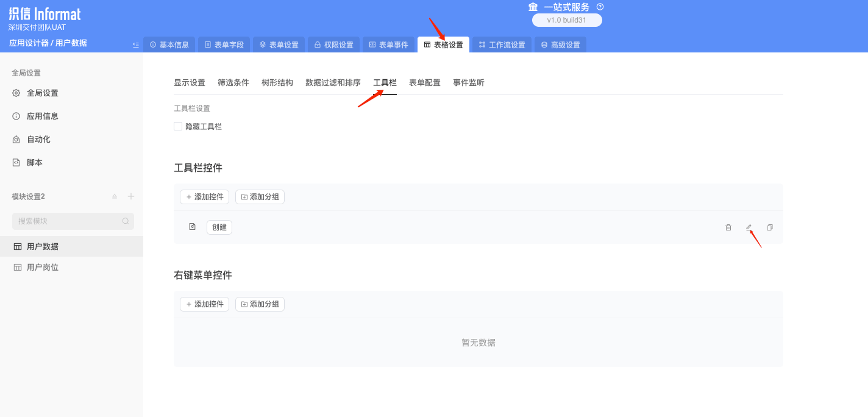This screenshot has height=417, width=868.
Task: Delete the 创建 toolbar control via trash icon
Action: [728, 227]
